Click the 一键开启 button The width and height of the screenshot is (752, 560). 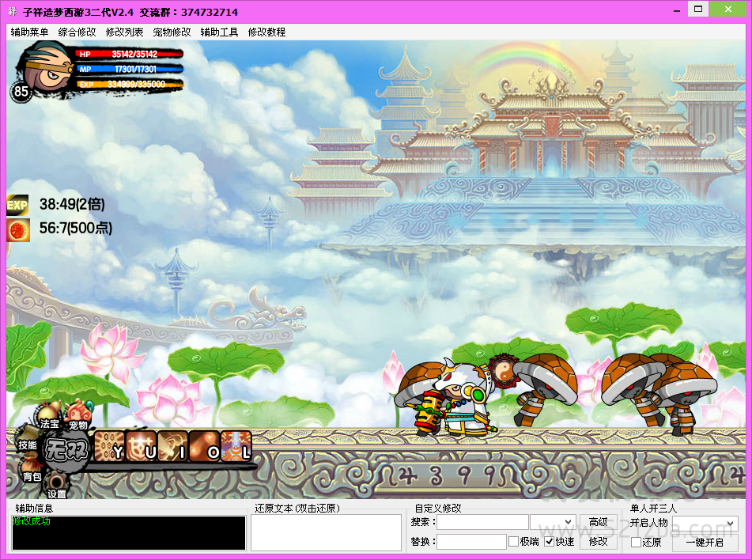point(705,543)
